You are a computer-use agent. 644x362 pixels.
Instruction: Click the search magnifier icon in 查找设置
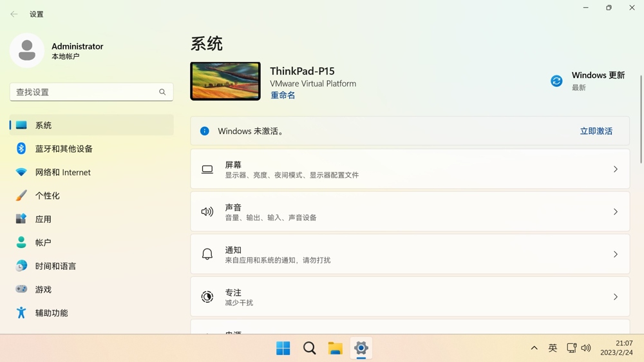point(162,92)
